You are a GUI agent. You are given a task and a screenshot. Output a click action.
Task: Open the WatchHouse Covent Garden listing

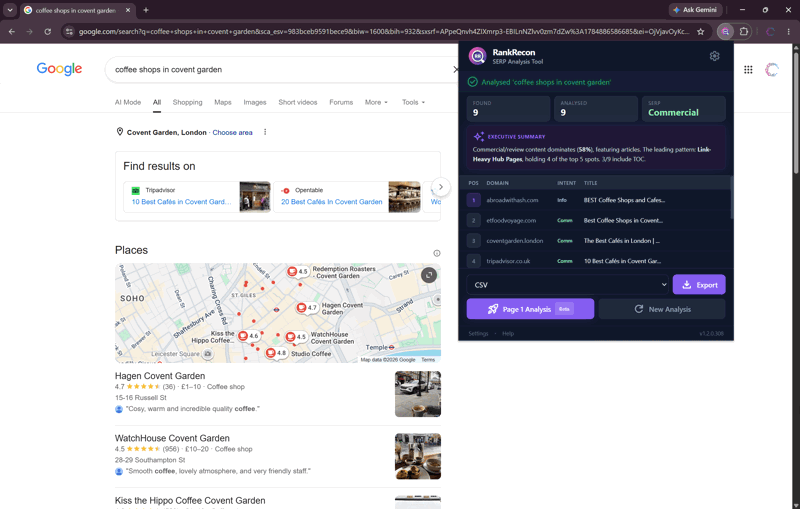172,438
